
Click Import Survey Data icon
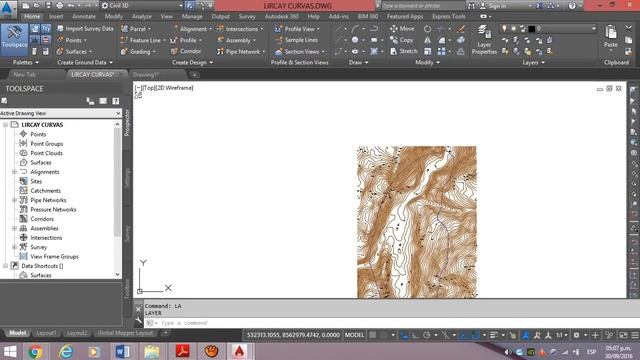[x=60, y=29]
